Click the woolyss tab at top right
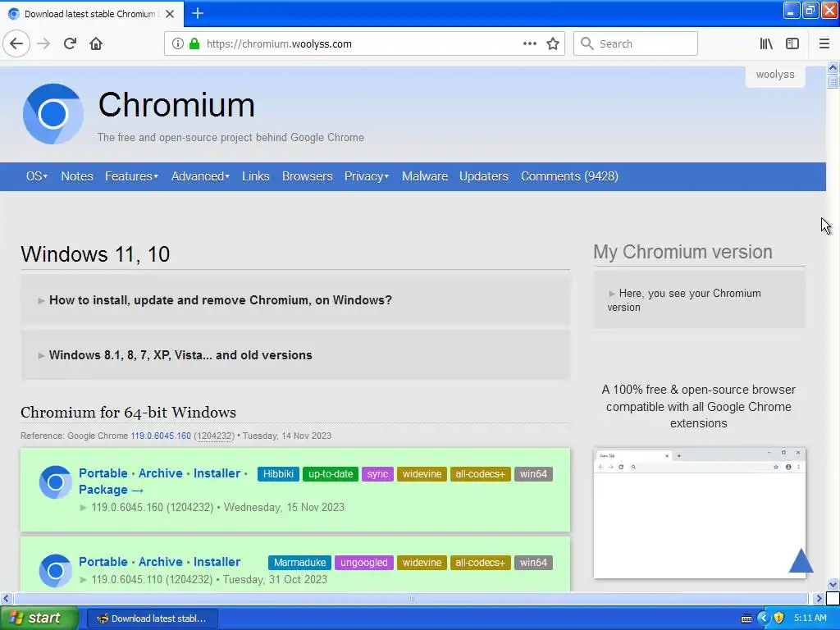 pos(775,75)
